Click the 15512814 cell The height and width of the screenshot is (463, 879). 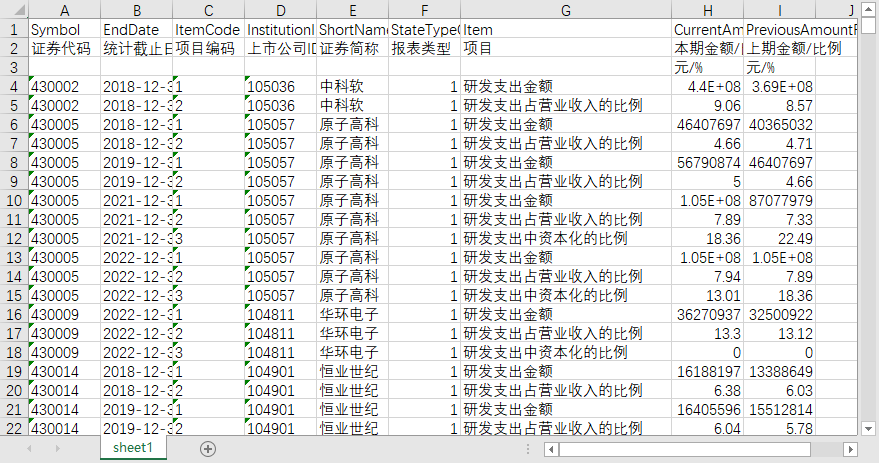tap(780, 409)
